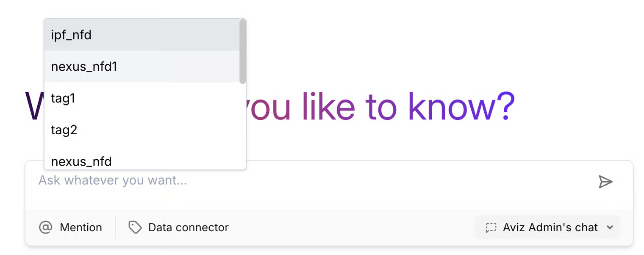Focus the 'Ask whatever you want...' input
The width and height of the screenshot is (644, 255).
coord(297,181)
